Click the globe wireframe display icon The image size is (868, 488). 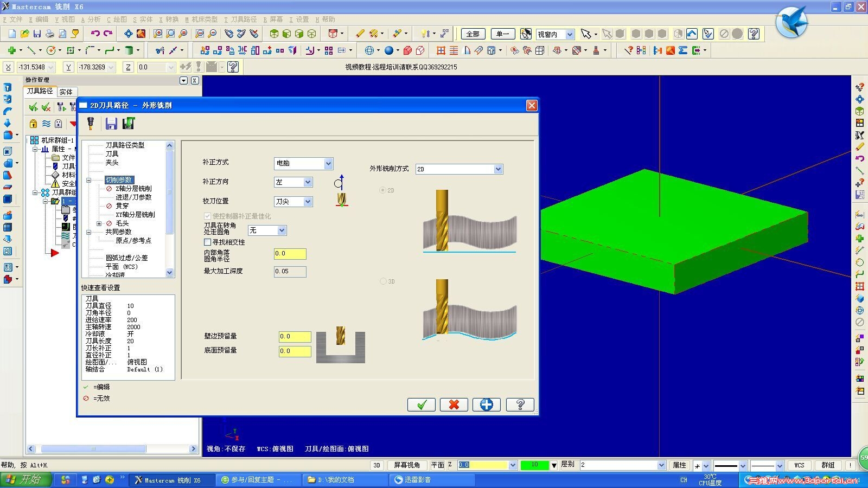click(369, 50)
